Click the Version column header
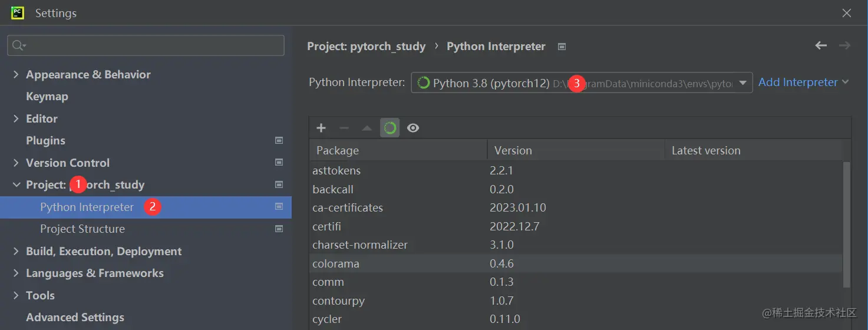This screenshot has width=868, height=330. pos(513,151)
